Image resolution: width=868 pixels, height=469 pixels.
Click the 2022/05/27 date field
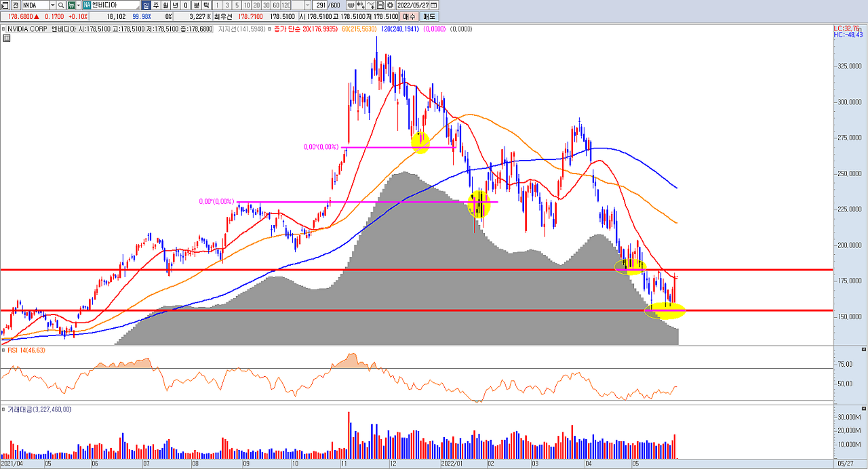click(x=412, y=5)
